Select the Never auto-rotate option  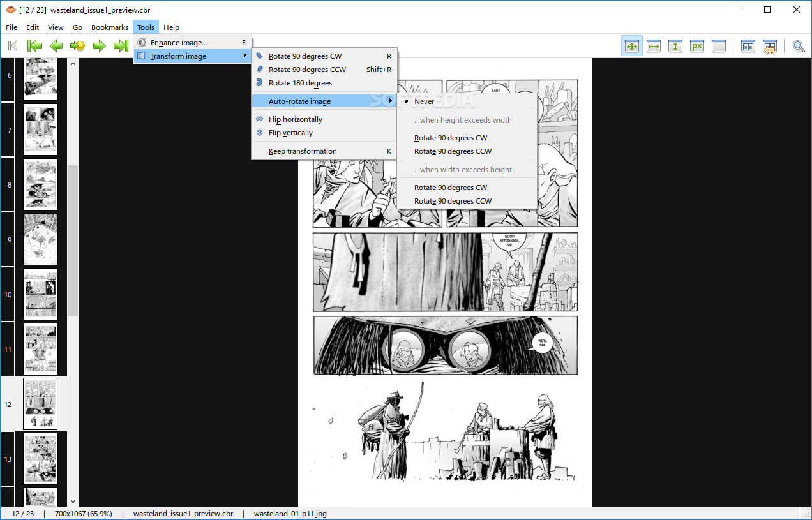point(467,101)
